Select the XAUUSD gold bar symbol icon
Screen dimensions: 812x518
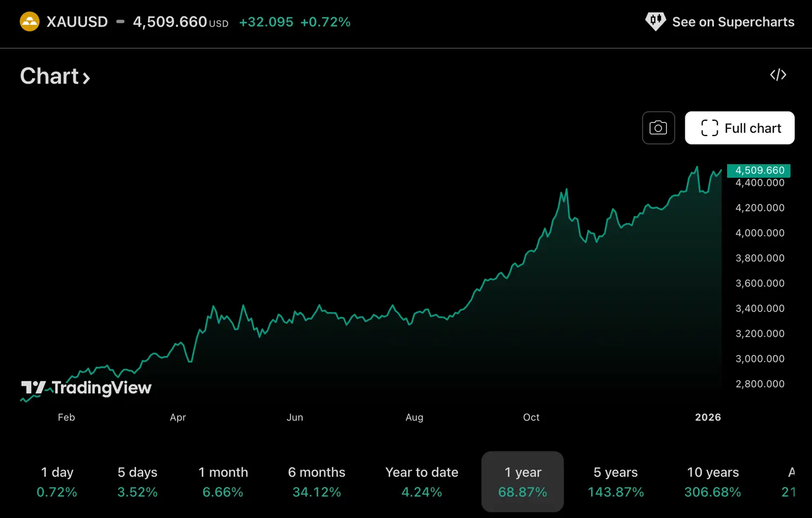(30, 22)
